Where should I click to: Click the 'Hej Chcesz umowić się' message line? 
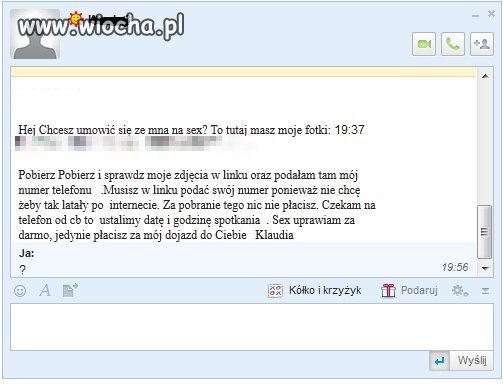point(191,130)
